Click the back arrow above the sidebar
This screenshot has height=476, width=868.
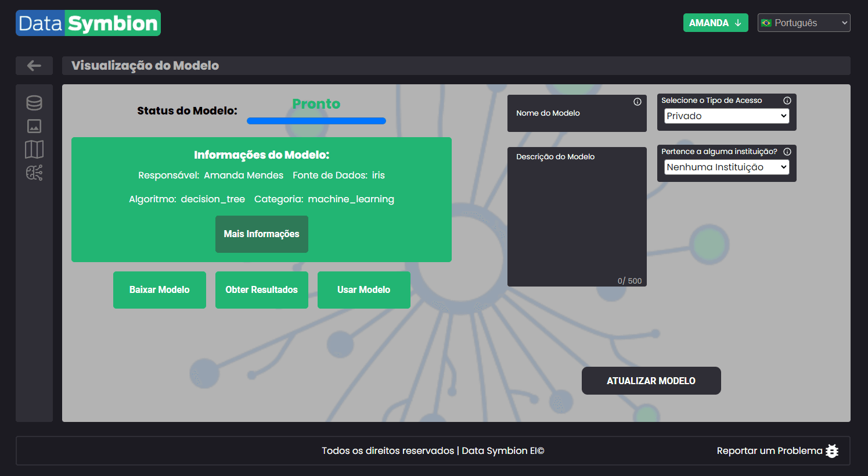coord(34,65)
